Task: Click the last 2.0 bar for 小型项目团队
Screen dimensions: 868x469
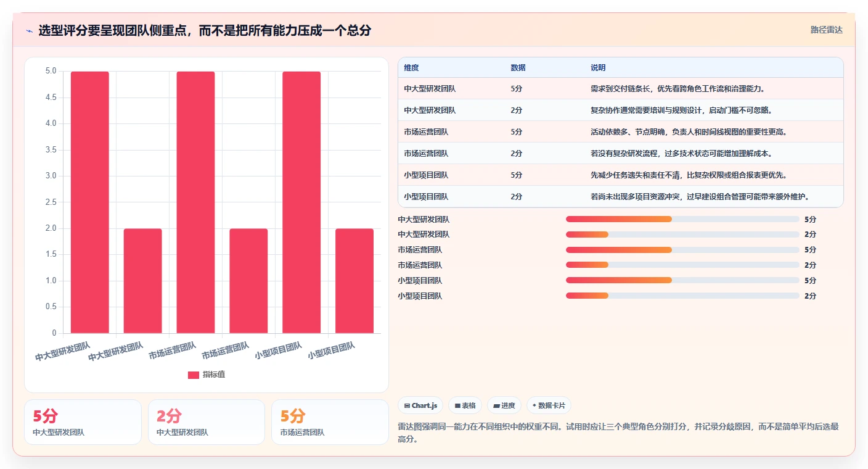Action: click(x=354, y=281)
